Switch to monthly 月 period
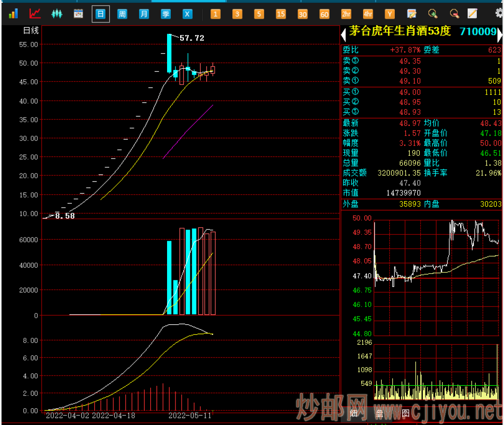The height and width of the screenshot is (425, 504). tap(144, 14)
